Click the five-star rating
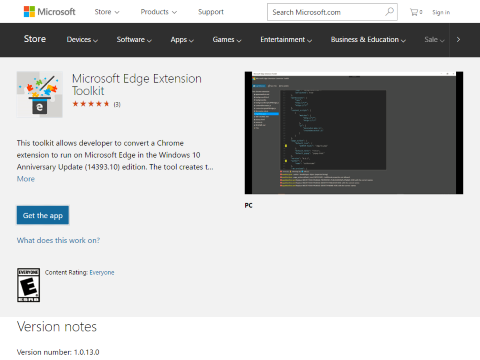Viewport: 480px width, 360px height. [x=91, y=104]
